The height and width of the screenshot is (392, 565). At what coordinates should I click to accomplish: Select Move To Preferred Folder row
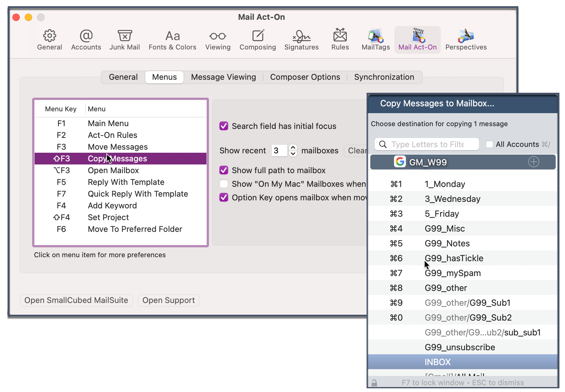(121, 229)
